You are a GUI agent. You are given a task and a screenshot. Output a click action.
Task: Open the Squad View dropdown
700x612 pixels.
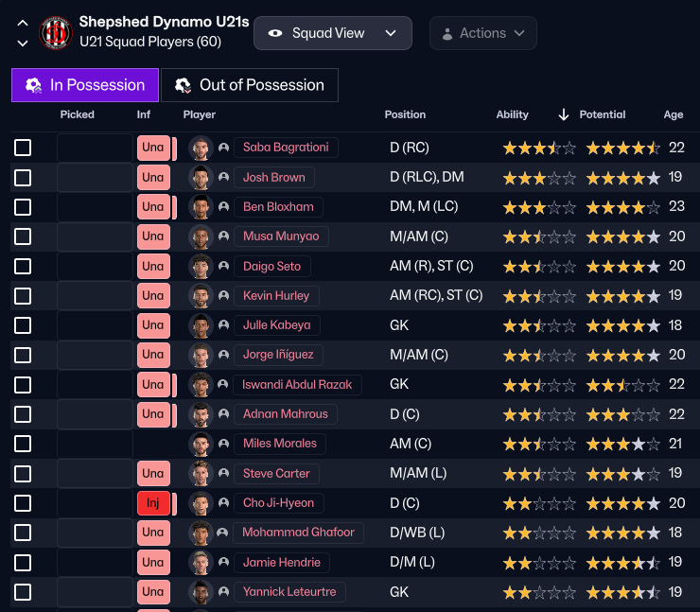333,33
